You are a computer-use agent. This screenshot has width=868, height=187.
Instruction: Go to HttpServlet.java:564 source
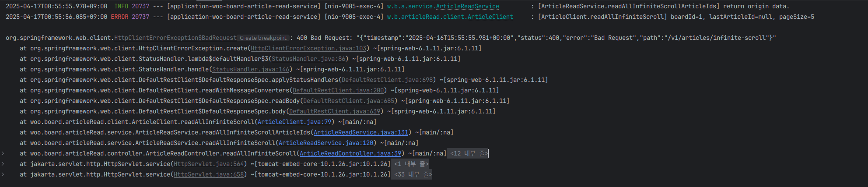coord(209,164)
